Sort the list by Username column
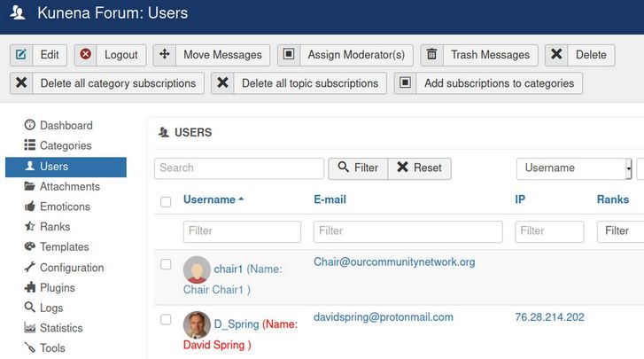Image resolution: width=644 pixels, height=359 pixels. point(209,200)
